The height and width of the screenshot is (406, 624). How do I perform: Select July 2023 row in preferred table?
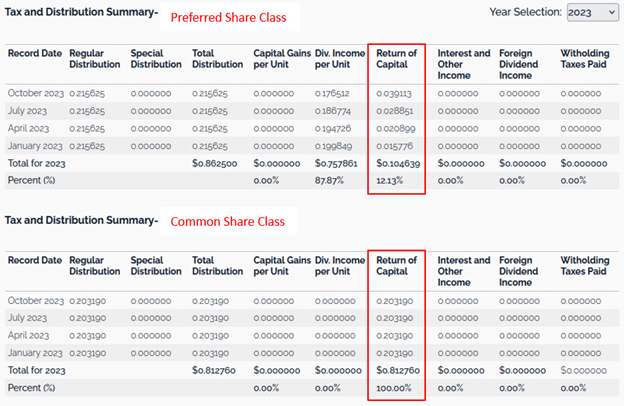point(30,110)
